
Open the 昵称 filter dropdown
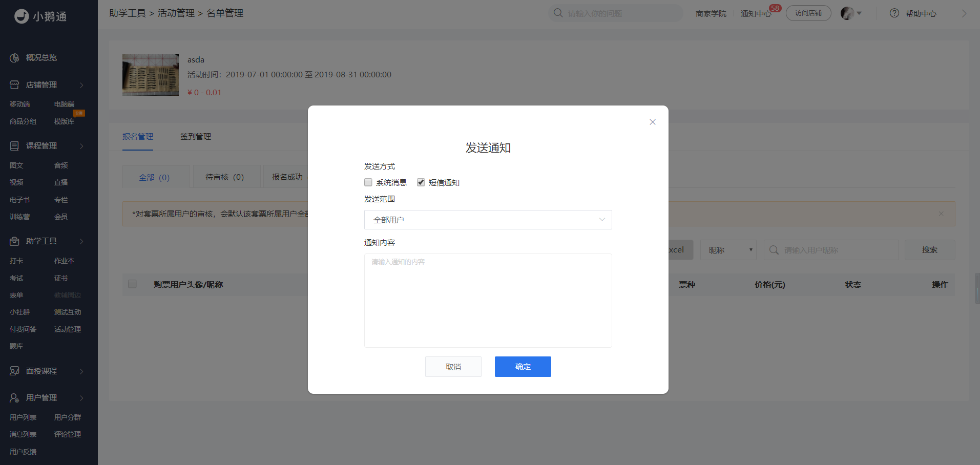pyautogui.click(x=728, y=250)
